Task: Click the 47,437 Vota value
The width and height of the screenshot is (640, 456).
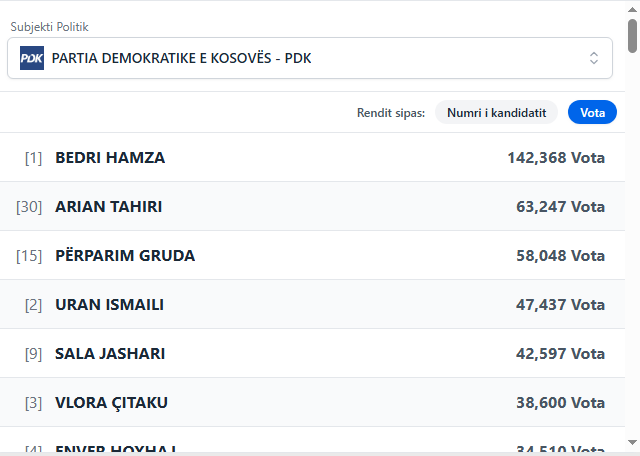Action: coord(560,304)
